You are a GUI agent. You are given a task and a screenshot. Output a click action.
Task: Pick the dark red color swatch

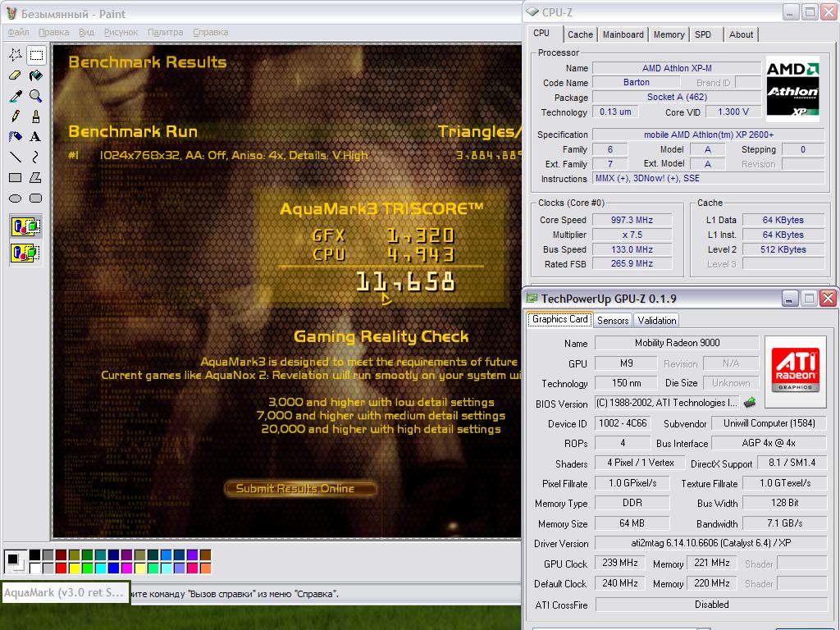click(61, 555)
